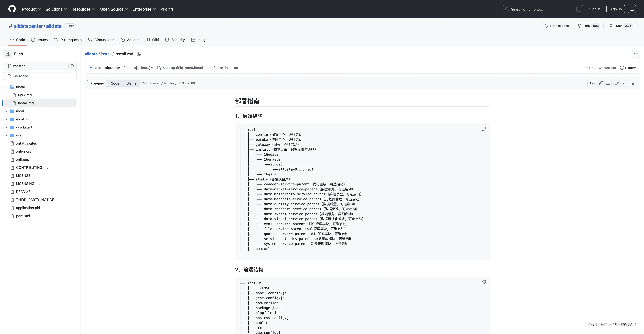The image size is (644, 334).
Task: Copy the moat_ui frontend code block
Action: coord(484,282)
